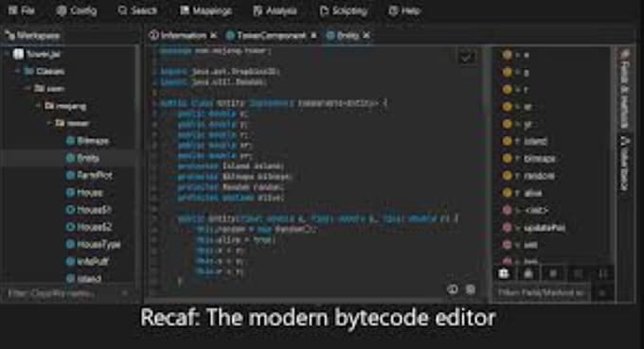Click the Classes folder icon
The image size is (644, 349).
(x=28, y=71)
